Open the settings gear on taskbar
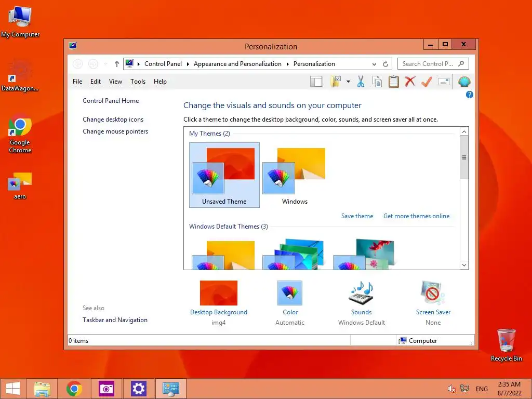The height and width of the screenshot is (399, 532). [x=138, y=389]
